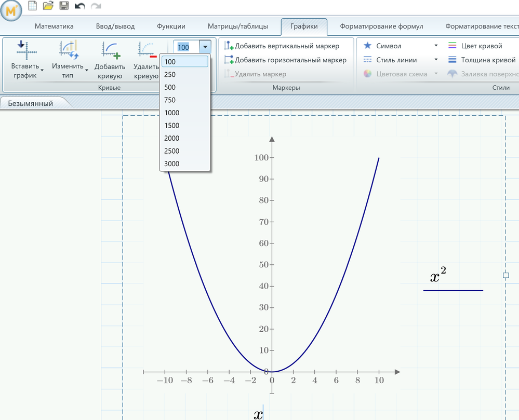Collapse the points count combo box arrow
Viewport: 519px width, 420px height.
point(206,47)
